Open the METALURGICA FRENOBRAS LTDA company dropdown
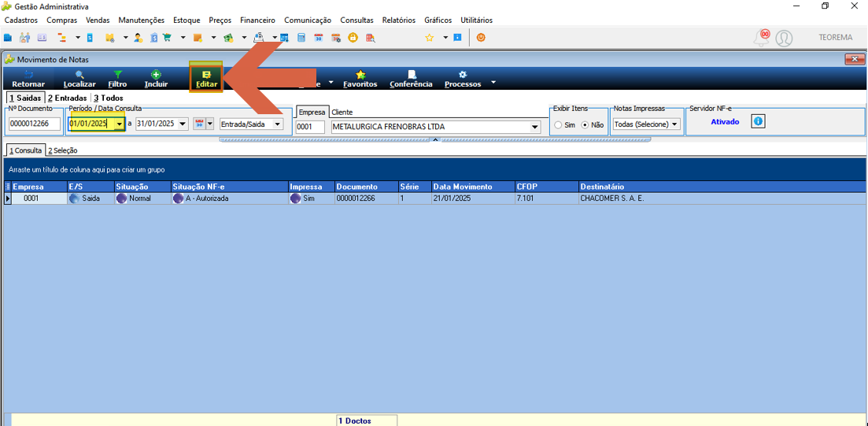 [535, 127]
